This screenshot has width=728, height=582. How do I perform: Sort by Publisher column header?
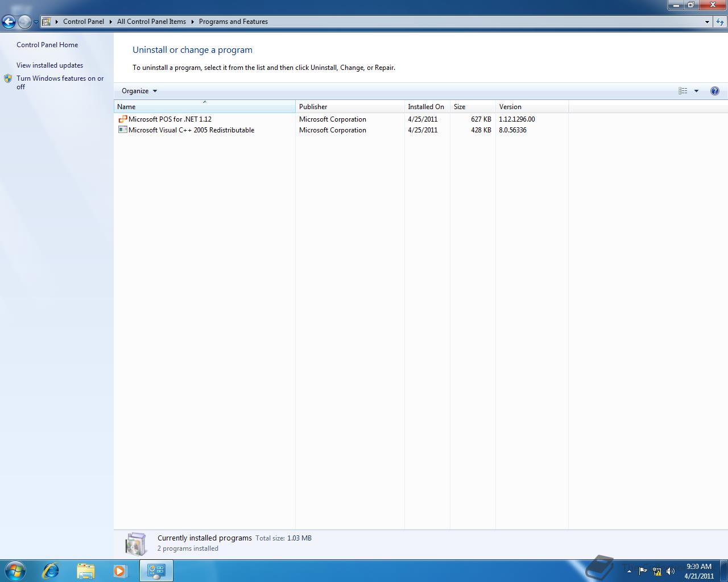tap(350, 106)
